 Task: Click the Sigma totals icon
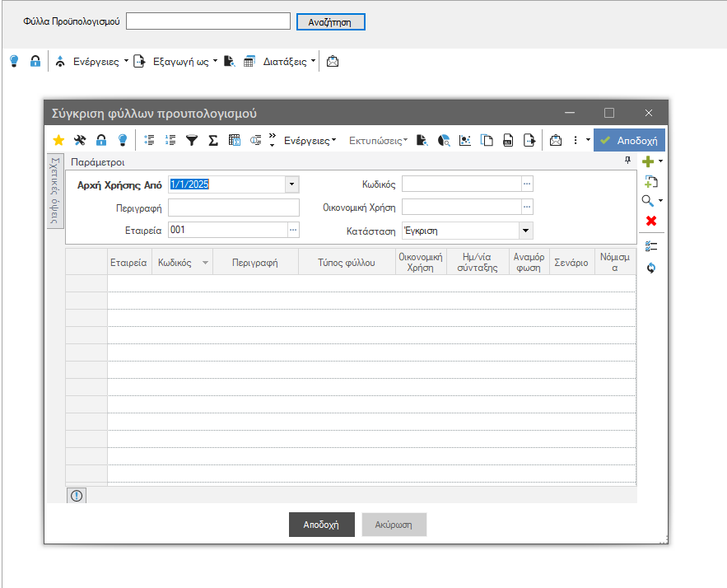[213, 140]
